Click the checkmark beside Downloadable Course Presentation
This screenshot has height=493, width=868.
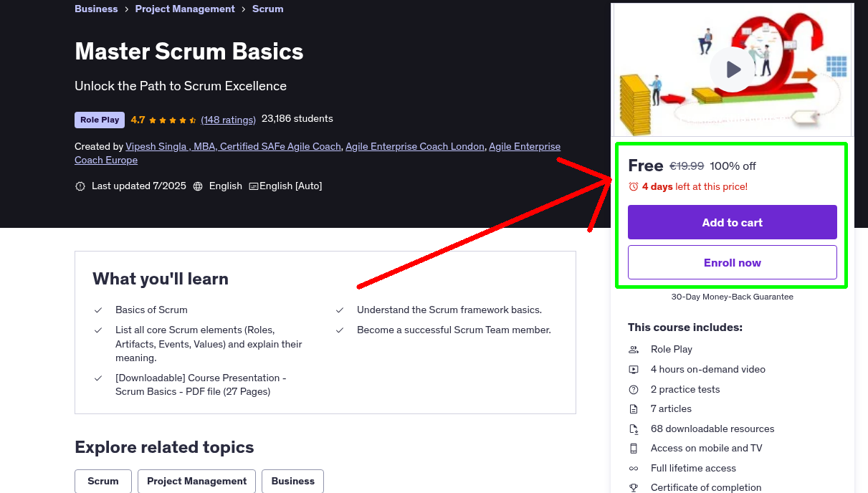(x=98, y=378)
